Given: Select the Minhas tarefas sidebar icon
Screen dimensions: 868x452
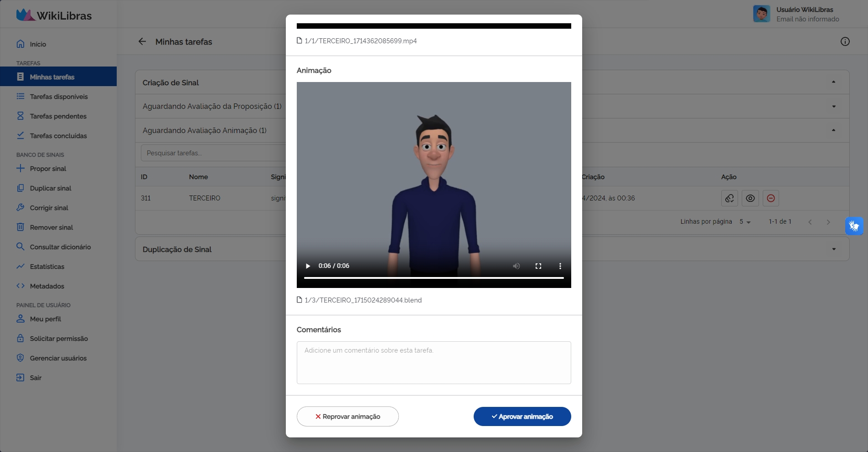Looking at the screenshot, I should [20, 77].
